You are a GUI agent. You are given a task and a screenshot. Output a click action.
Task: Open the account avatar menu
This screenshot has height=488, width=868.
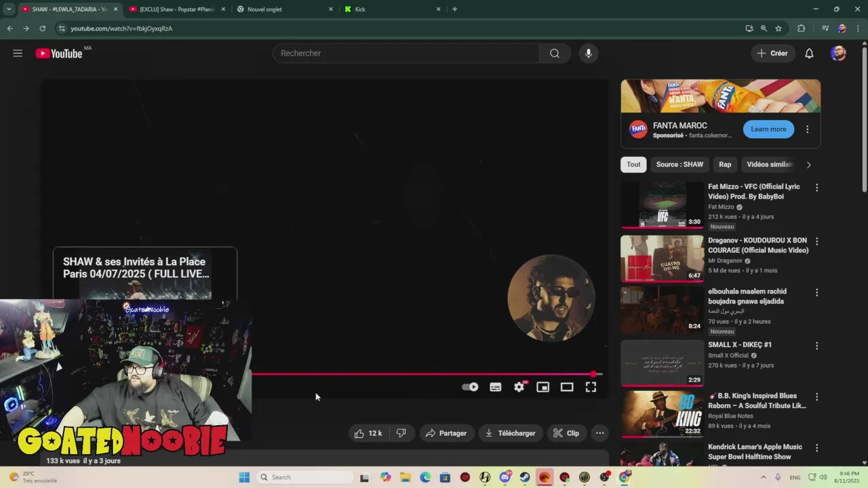coord(838,54)
